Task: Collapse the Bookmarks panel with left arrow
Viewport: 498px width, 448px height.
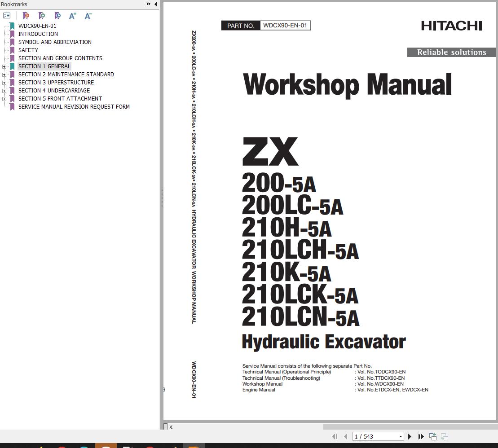Action: 156,4
